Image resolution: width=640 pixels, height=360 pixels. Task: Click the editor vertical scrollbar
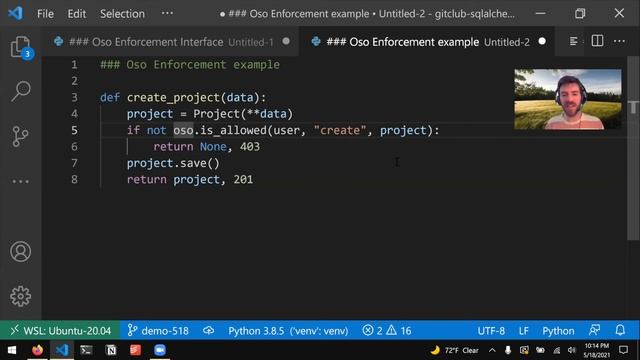(633, 149)
